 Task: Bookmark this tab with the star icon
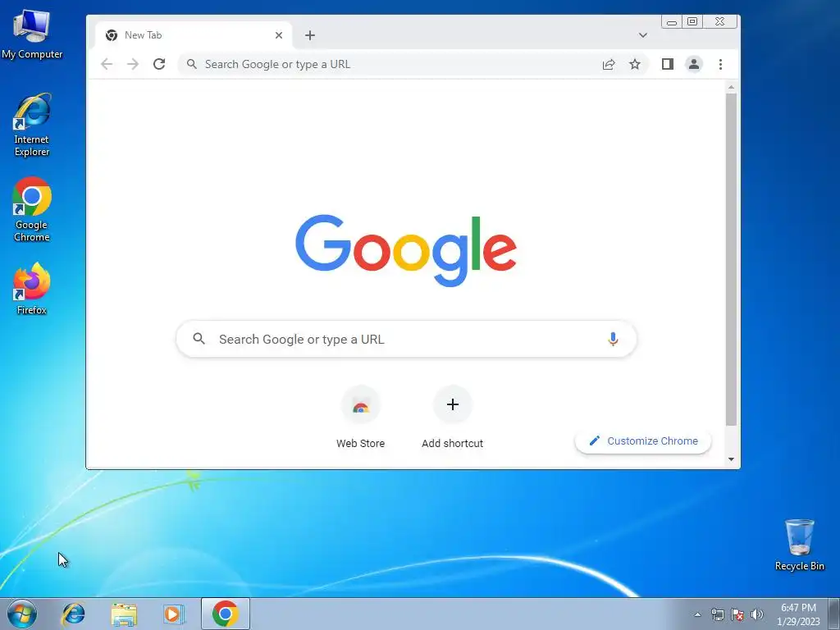(635, 64)
